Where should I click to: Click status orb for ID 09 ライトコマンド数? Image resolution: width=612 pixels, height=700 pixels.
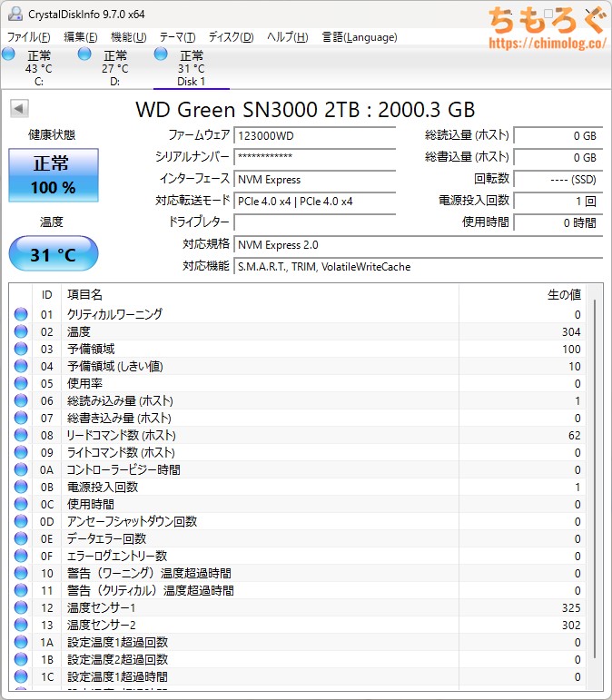click(x=21, y=452)
